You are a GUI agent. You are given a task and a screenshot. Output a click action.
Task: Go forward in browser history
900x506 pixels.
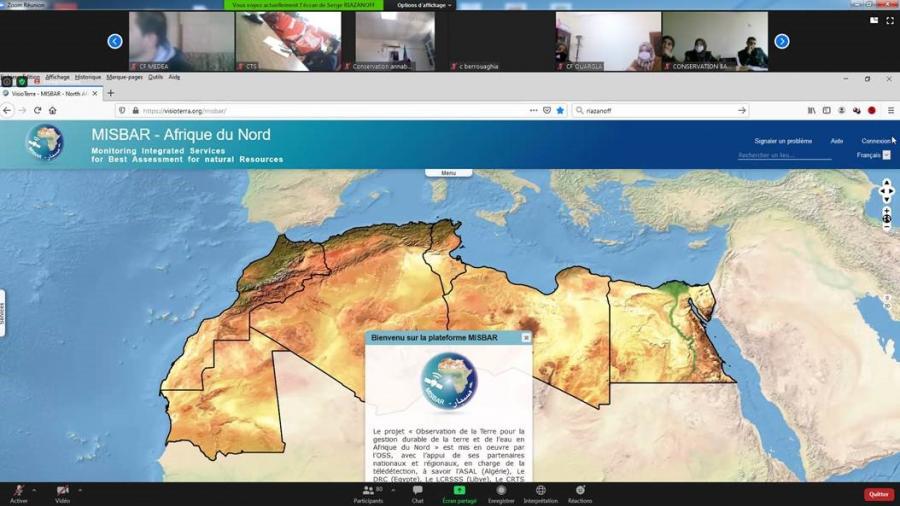click(x=22, y=110)
